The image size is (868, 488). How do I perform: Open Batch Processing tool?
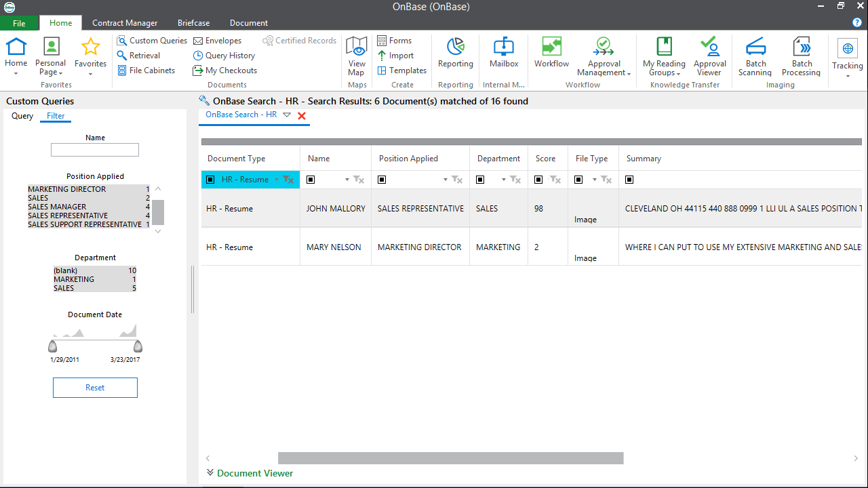tap(802, 57)
